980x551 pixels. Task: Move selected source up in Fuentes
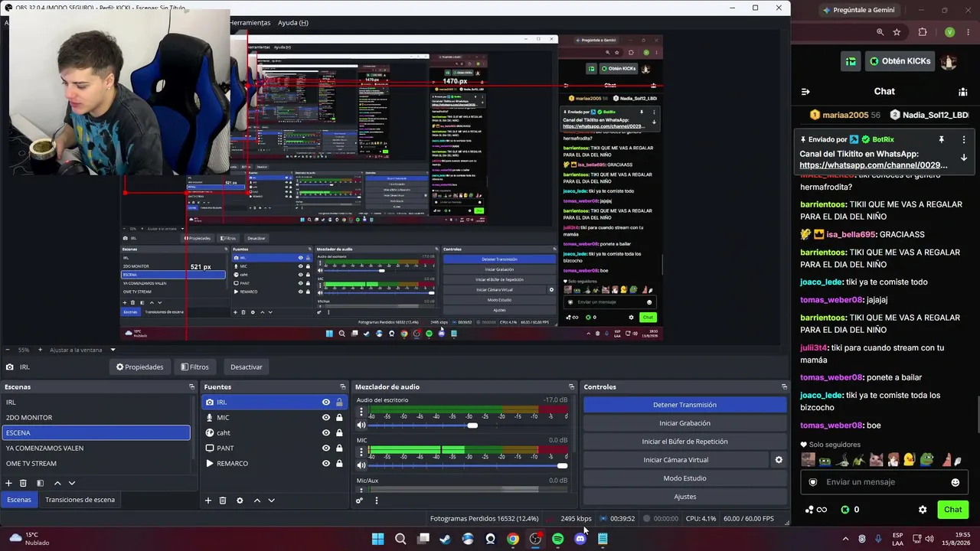click(256, 500)
